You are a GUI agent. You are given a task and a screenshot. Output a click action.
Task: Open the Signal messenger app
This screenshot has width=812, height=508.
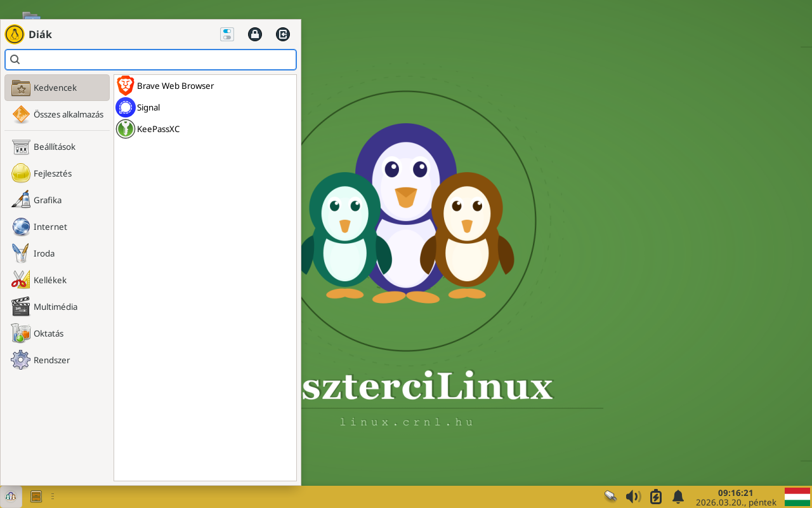click(148, 107)
